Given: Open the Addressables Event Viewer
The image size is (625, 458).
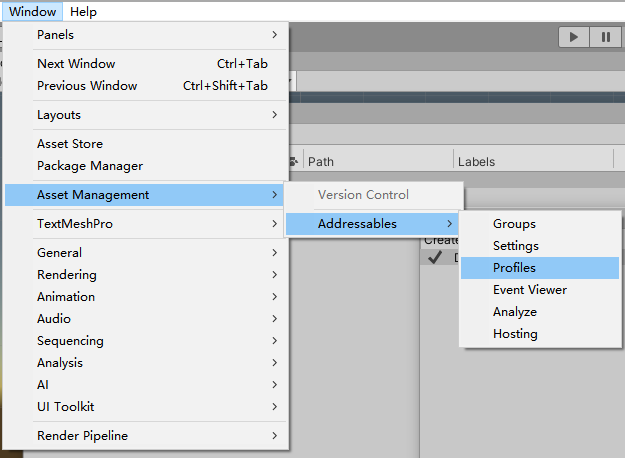Looking at the screenshot, I should (540, 290).
